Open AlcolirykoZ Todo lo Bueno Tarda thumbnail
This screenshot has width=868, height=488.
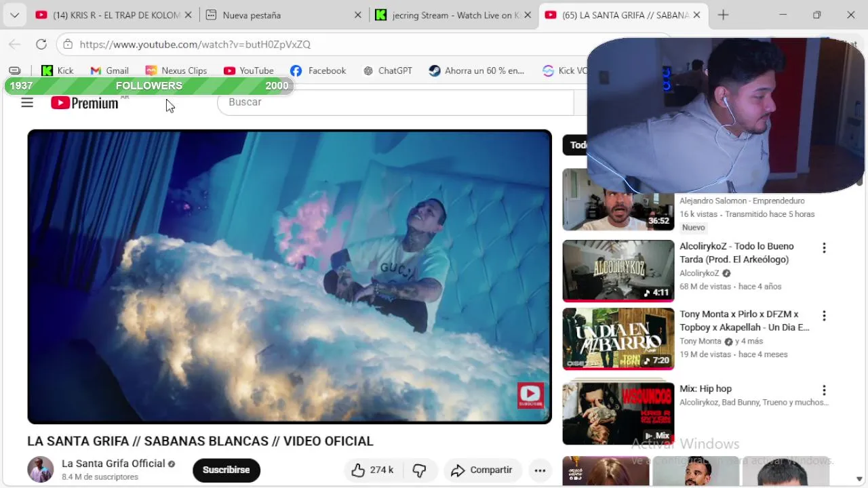coord(618,270)
